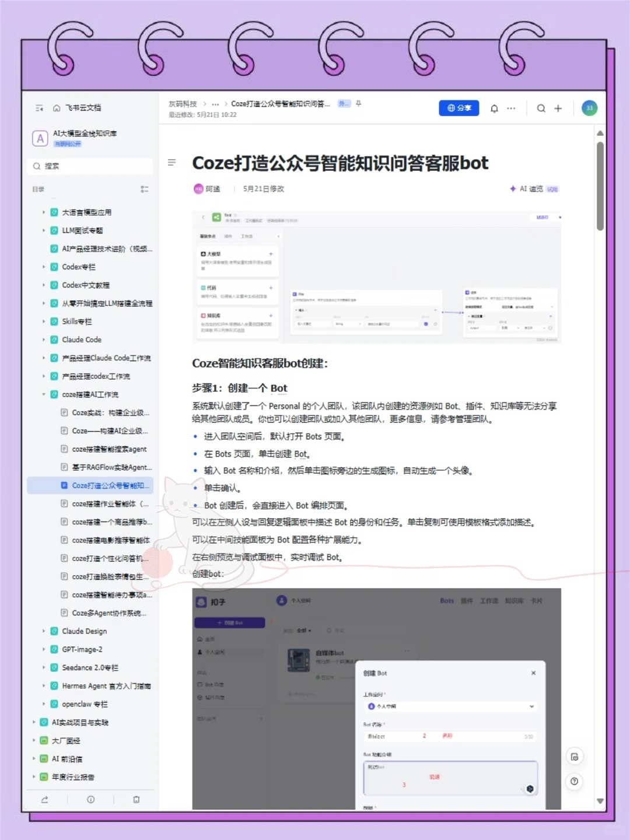
Task: Open the Seedance 2.0专栏 entry
Action: point(90,667)
